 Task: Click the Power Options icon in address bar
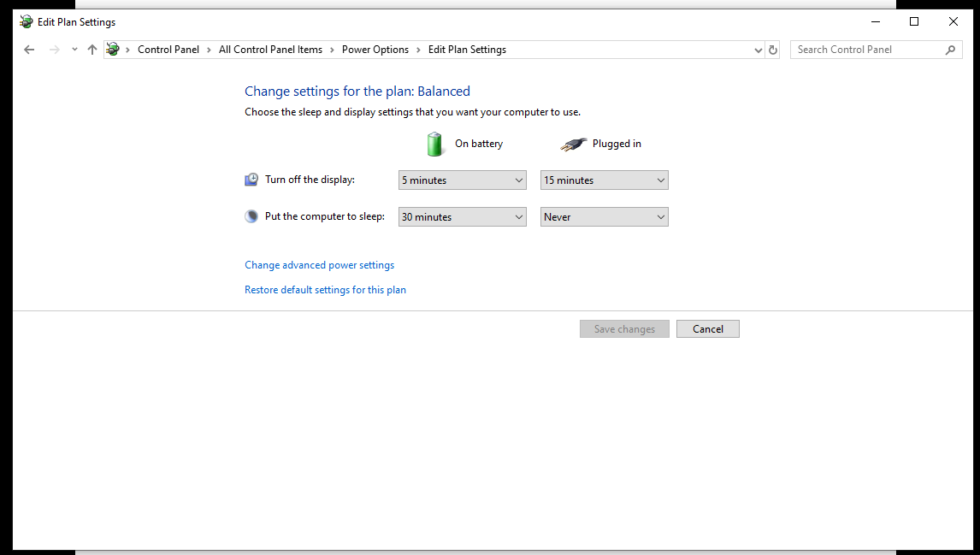coord(113,50)
